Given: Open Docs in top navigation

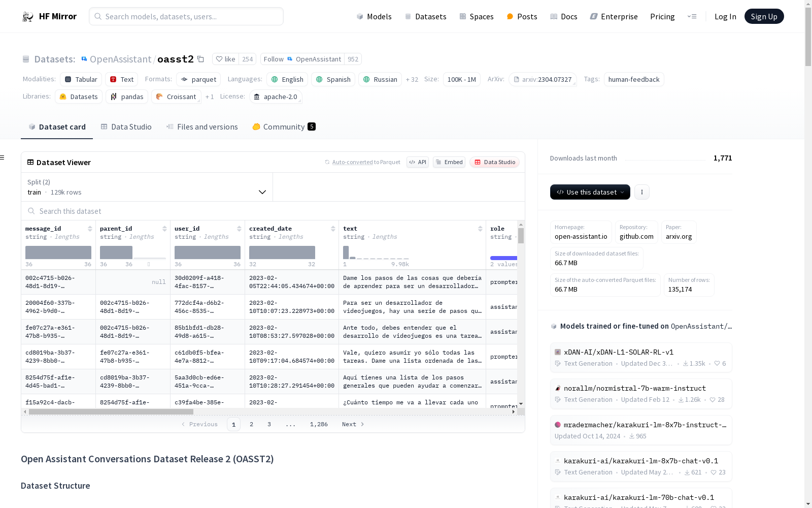Looking at the screenshot, I should (563, 16).
